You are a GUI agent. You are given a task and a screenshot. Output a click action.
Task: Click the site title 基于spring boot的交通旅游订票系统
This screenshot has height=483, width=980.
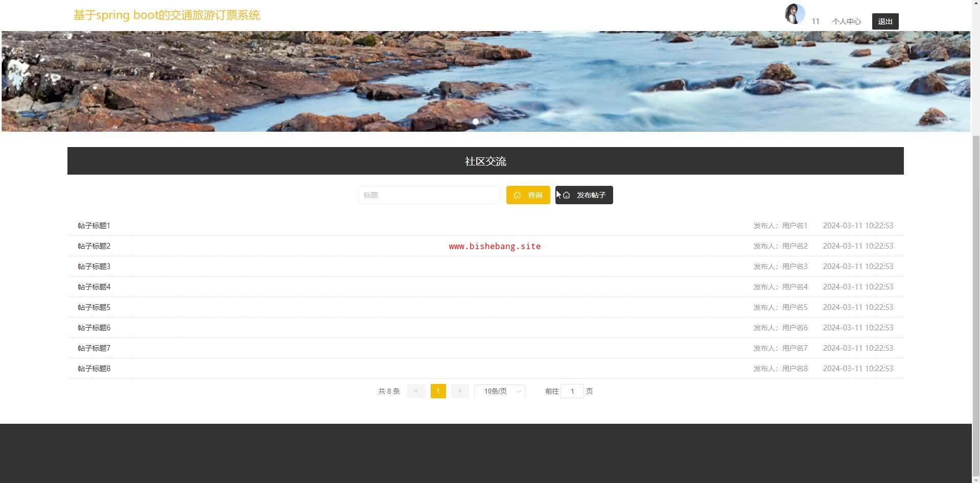[x=167, y=15]
